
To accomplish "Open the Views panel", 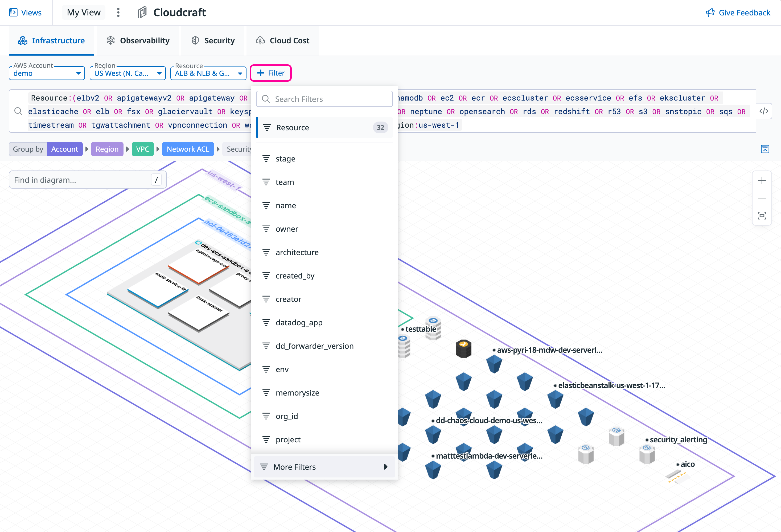I will tap(26, 13).
